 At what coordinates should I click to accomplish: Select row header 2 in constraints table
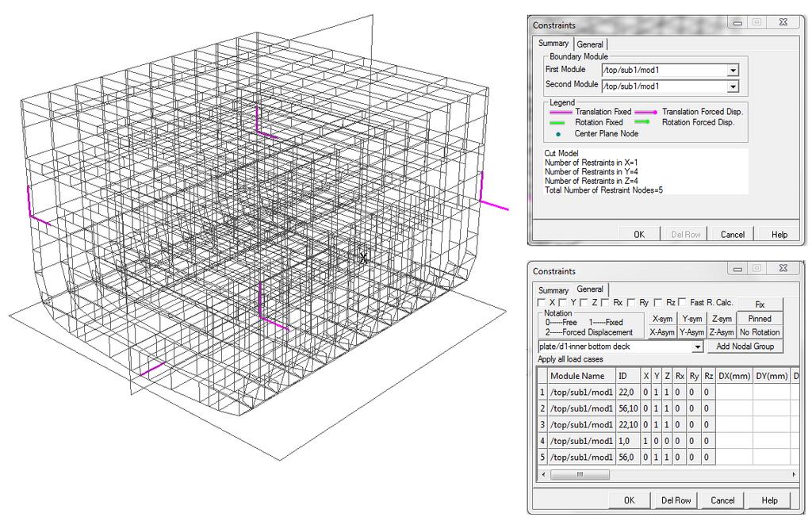coord(542,408)
